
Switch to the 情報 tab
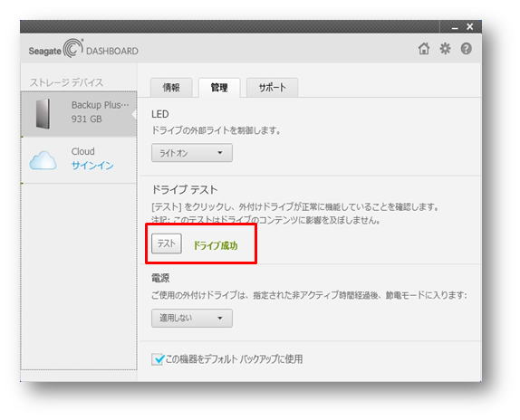[x=171, y=88]
